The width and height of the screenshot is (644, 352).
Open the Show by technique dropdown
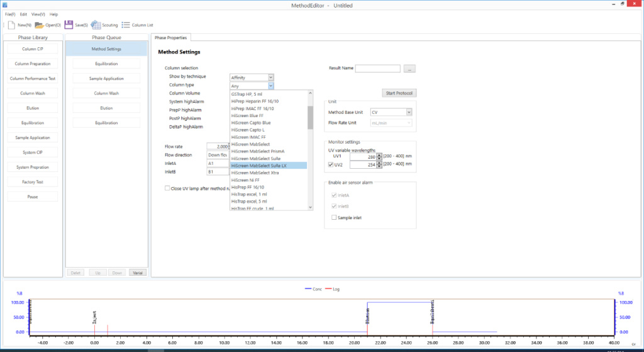click(270, 77)
